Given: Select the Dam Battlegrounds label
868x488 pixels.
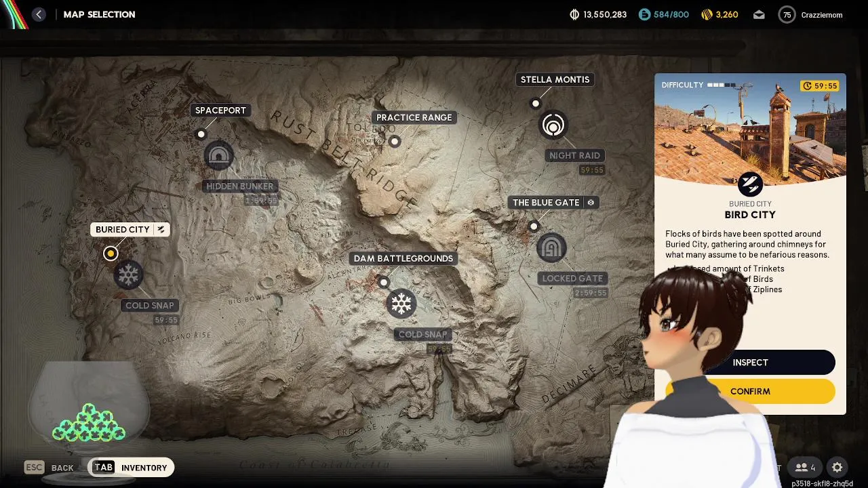Looking at the screenshot, I should 403,258.
